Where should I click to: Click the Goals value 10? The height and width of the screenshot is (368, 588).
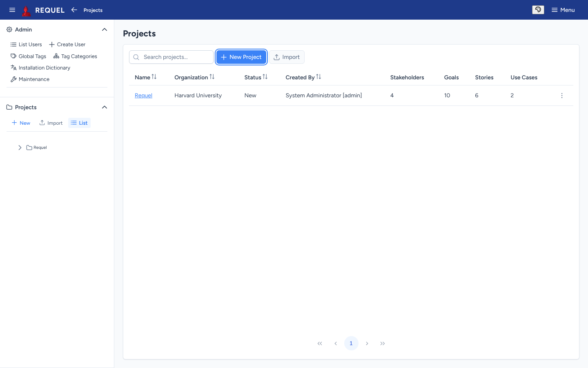[447, 96]
